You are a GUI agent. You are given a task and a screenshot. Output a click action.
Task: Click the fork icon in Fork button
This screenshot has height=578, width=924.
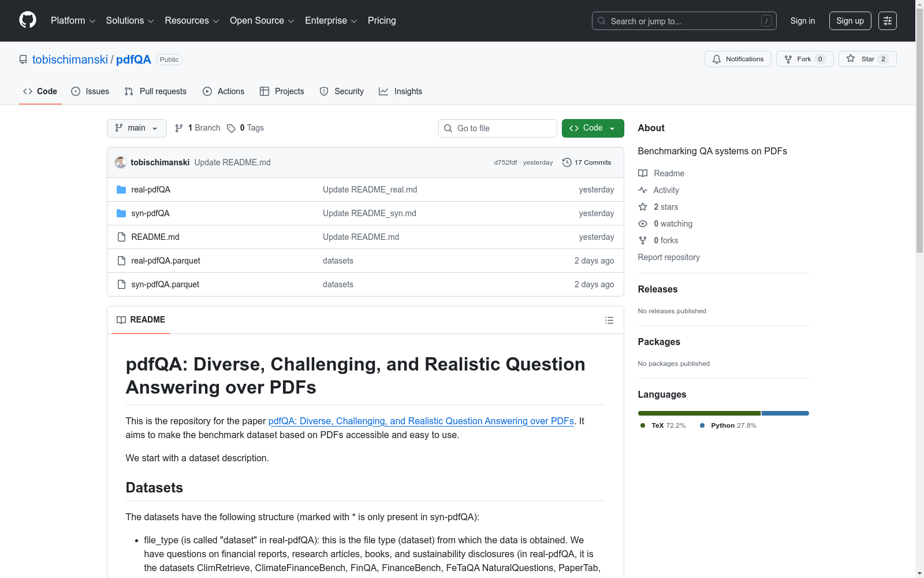(788, 59)
